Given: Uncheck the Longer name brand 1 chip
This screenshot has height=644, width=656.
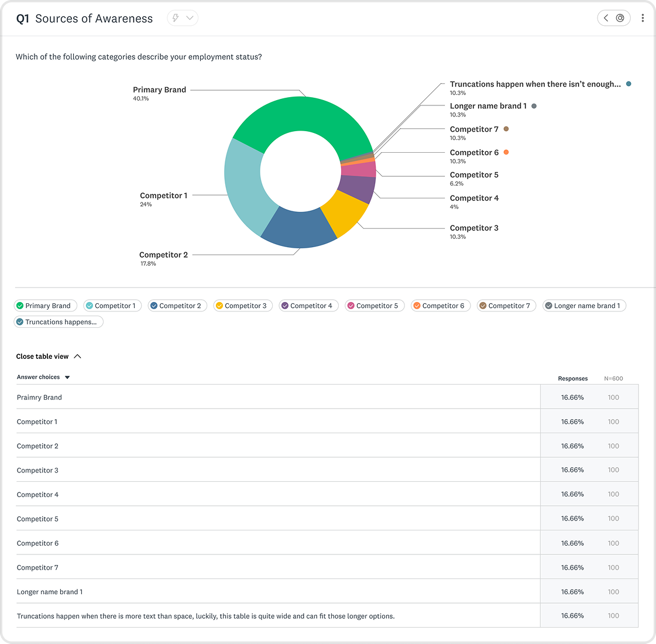Looking at the screenshot, I should pyautogui.click(x=584, y=306).
